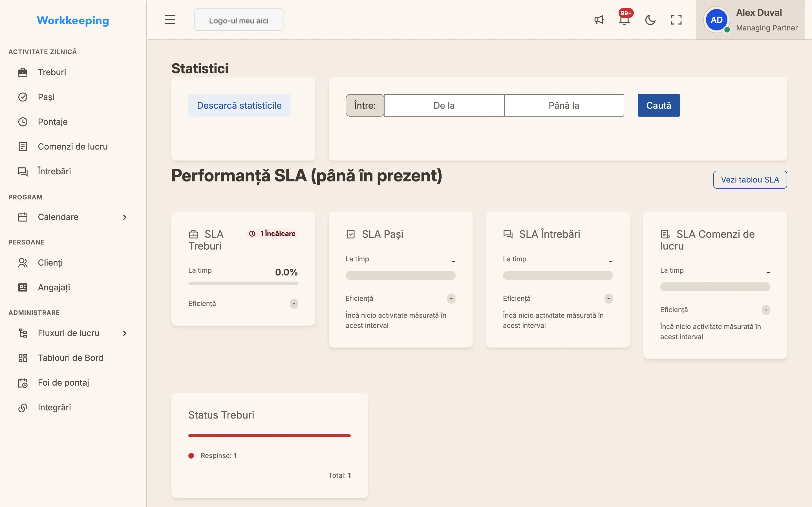
Task: Click the Vezi tablou SLA button
Action: [x=750, y=180]
